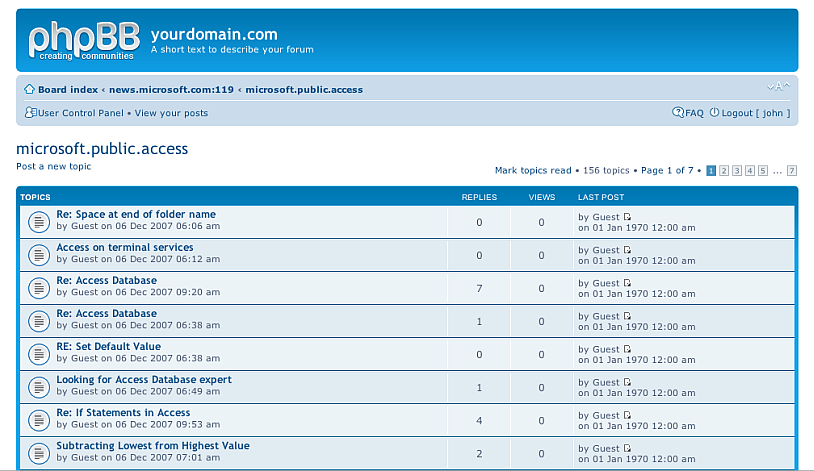Viewport: 814px width, 471px height.
Task: Click the Logout power icon
Action: (x=714, y=113)
